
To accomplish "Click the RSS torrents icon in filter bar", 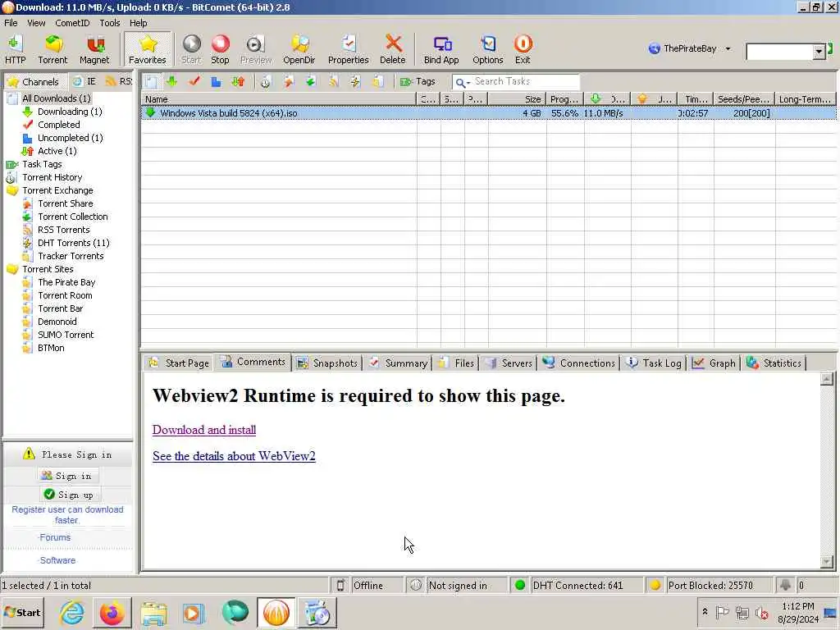I will [333, 81].
